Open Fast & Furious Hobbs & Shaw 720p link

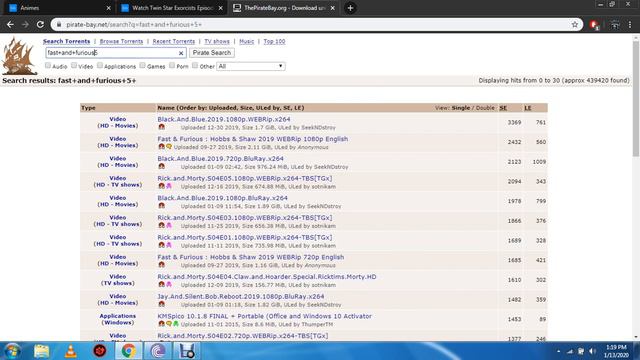[251, 257]
